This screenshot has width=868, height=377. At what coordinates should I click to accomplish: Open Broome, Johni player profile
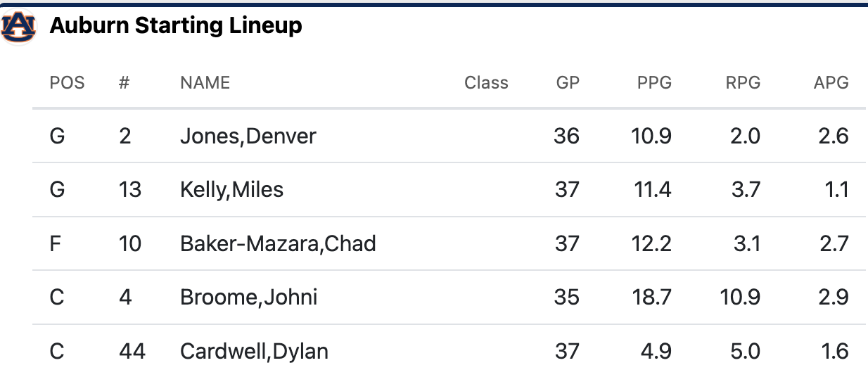pos(248,297)
